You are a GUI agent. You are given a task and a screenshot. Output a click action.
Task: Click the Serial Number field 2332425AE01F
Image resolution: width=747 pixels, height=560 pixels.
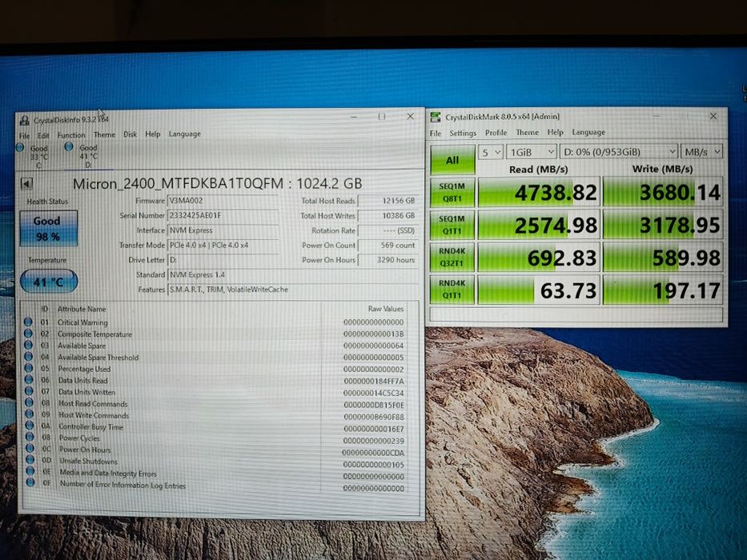tap(223, 215)
